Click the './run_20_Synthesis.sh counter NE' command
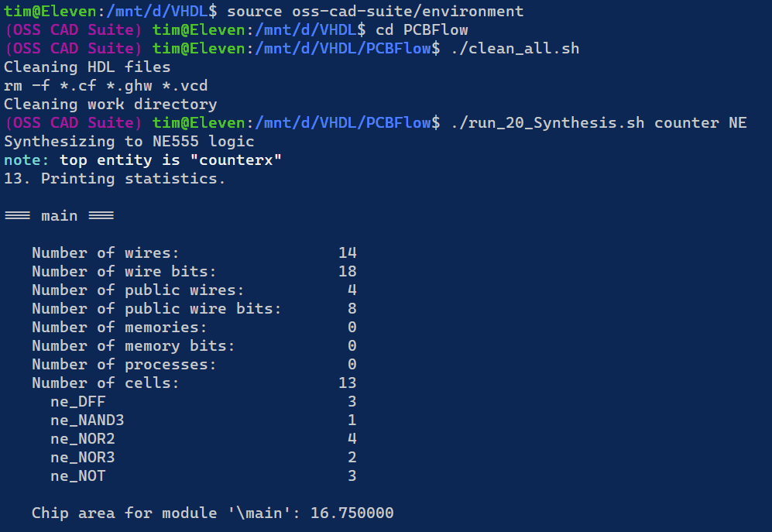 [x=599, y=123]
